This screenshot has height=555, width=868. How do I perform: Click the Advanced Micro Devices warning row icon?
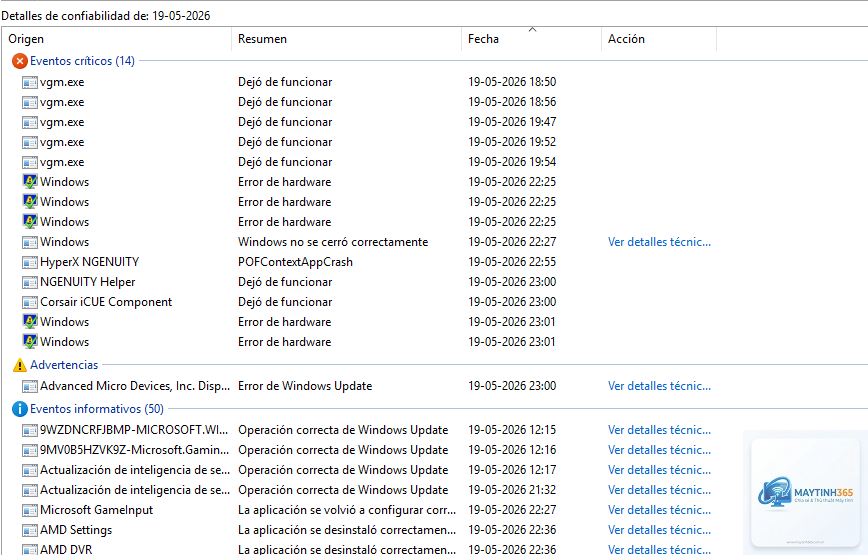pos(30,386)
